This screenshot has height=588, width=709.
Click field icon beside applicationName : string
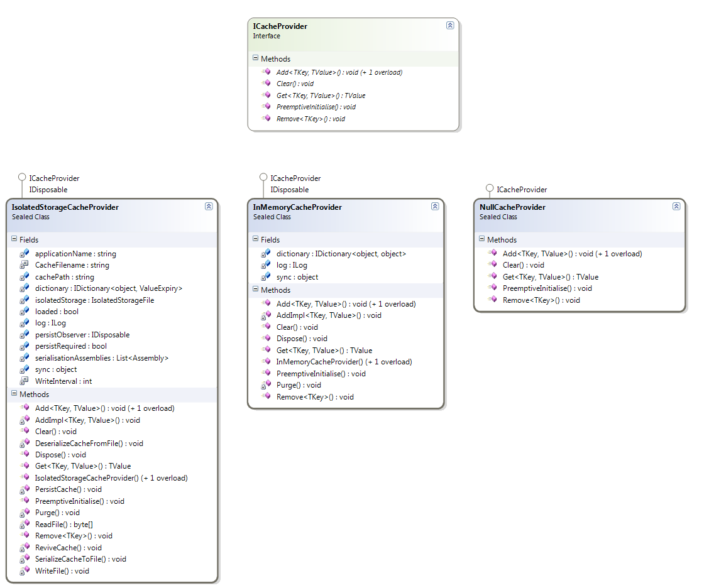tap(25, 253)
